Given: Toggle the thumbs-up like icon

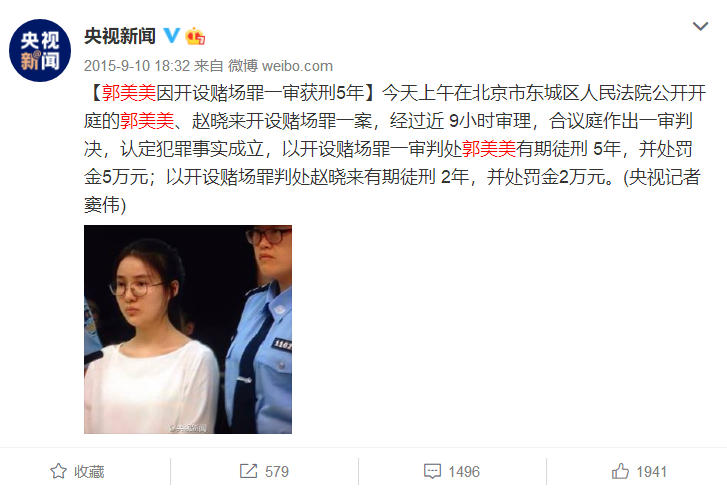Looking at the screenshot, I should (620, 471).
